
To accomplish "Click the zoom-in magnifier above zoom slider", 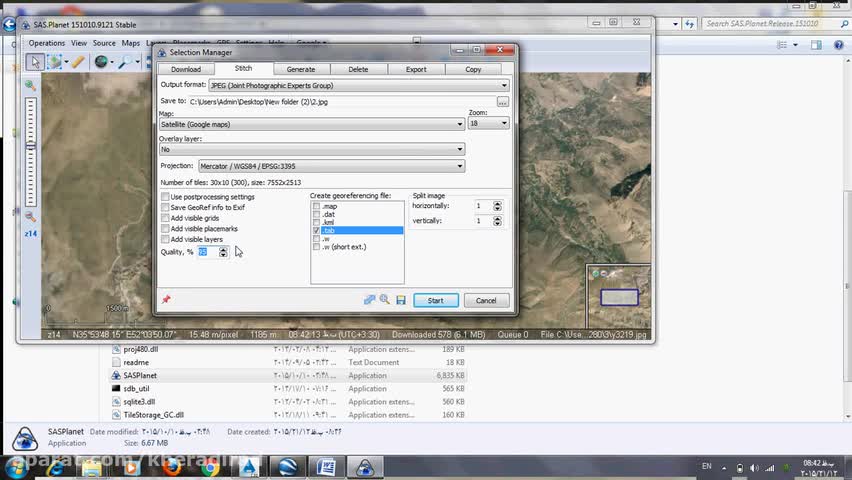I will (x=30, y=85).
